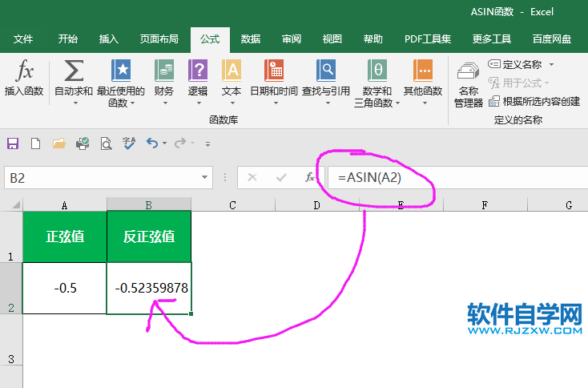Select column C header
The image size is (588, 388).
click(233, 205)
